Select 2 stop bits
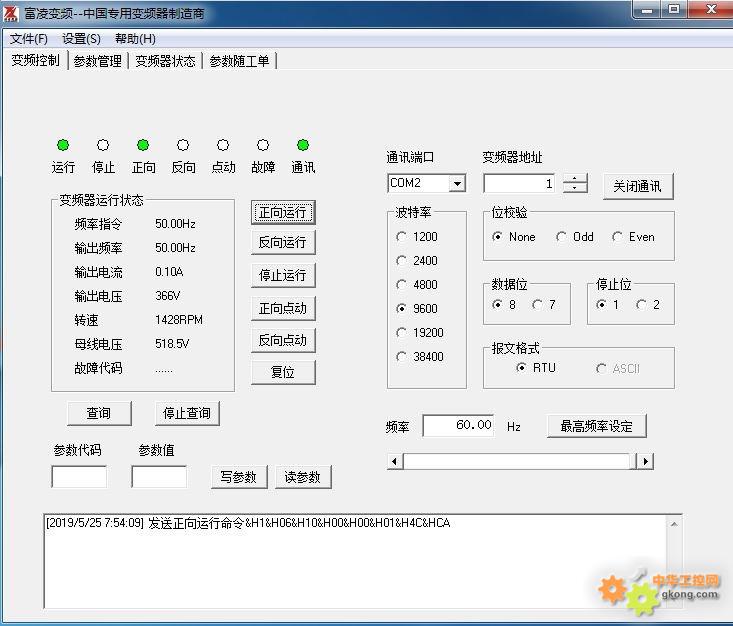 click(648, 304)
